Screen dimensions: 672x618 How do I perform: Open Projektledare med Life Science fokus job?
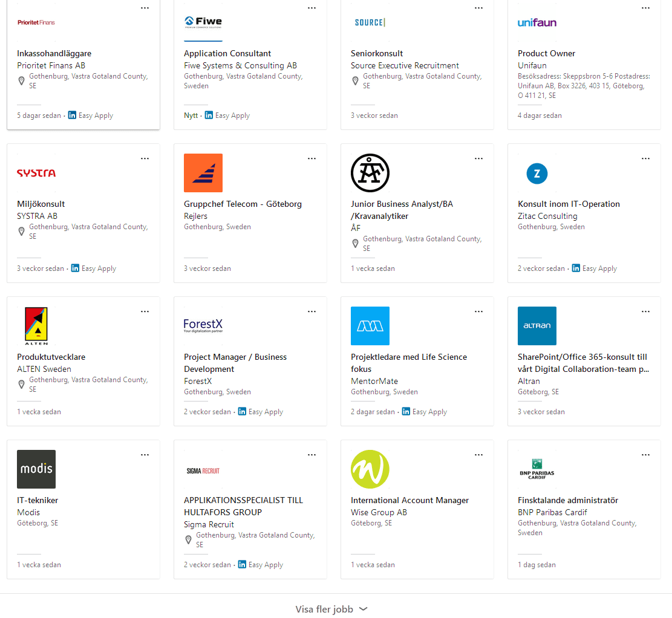point(409,363)
